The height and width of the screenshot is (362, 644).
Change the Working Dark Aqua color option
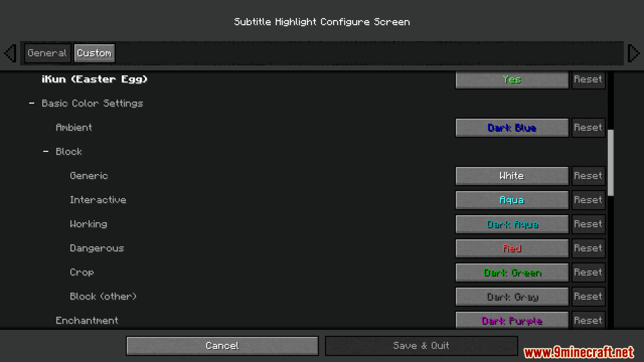[512, 224]
